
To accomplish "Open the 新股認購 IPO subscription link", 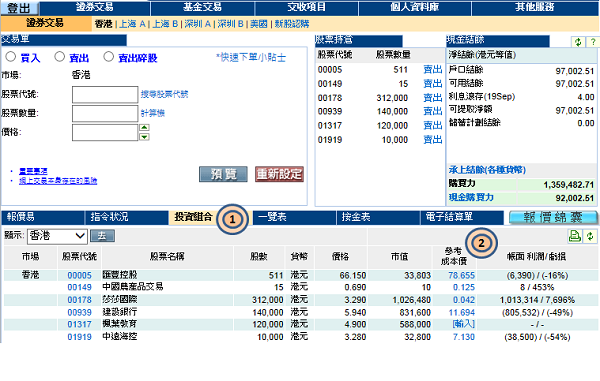I will pyautogui.click(x=292, y=24).
